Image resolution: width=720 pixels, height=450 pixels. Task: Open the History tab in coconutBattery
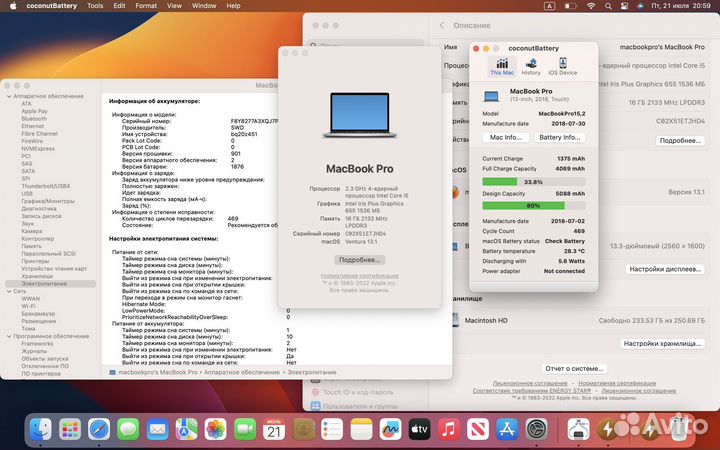(x=531, y=67)
